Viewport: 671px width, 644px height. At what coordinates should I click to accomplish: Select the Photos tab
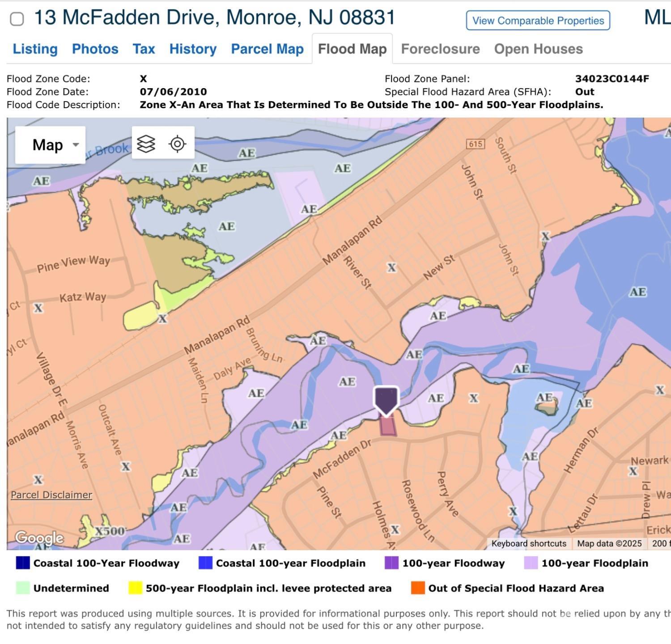[x=95, y=49]
